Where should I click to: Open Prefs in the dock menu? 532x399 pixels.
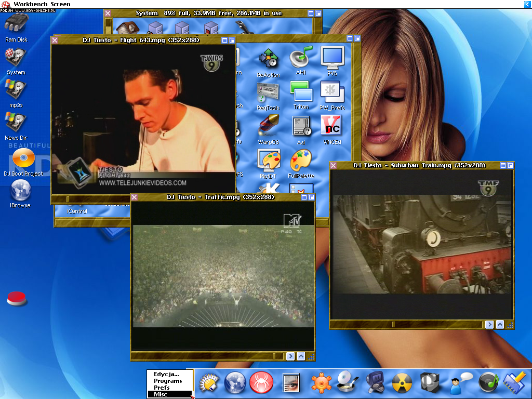[x=162, y=388]
